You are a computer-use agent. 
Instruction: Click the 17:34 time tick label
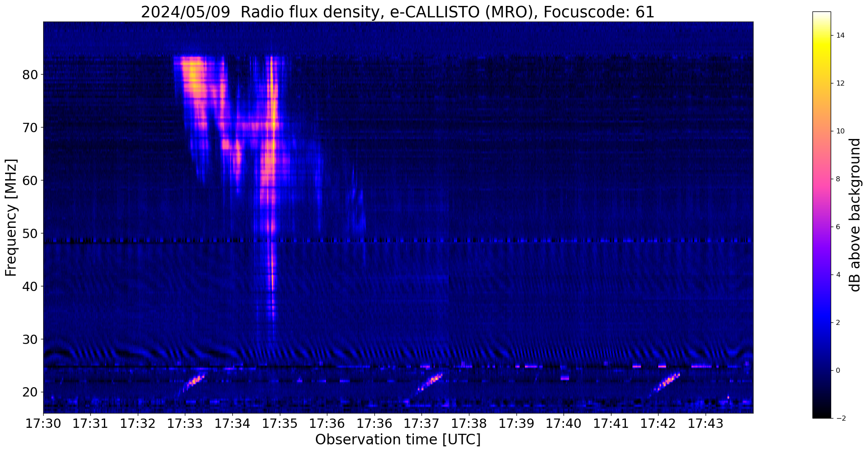(232, 424)
